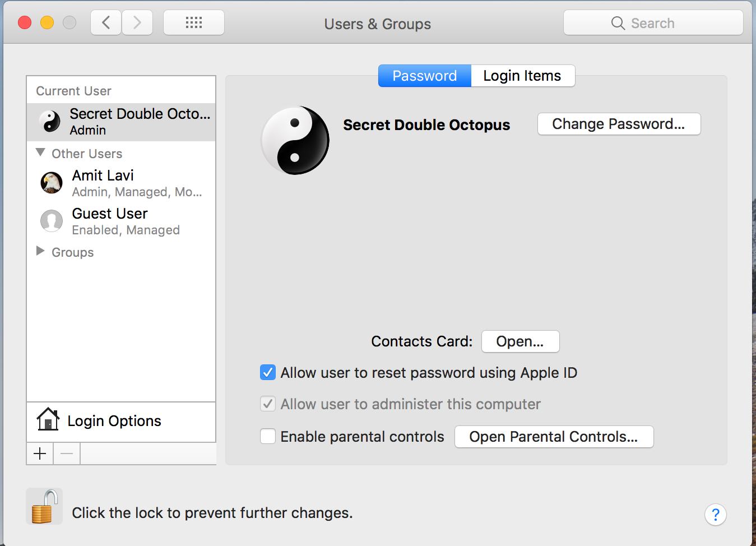Collapse the Other Users section
756x546 pixels.
point(40,152)
